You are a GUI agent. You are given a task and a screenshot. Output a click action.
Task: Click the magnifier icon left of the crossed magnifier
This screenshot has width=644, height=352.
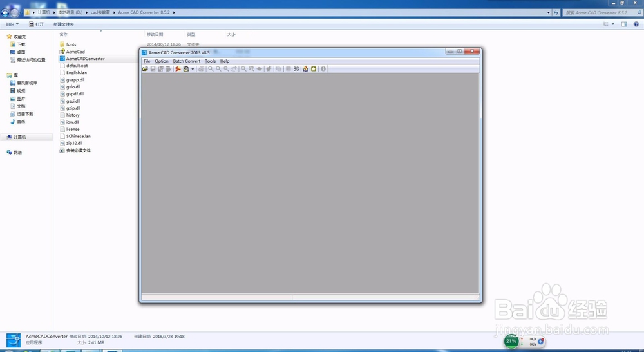243,69
